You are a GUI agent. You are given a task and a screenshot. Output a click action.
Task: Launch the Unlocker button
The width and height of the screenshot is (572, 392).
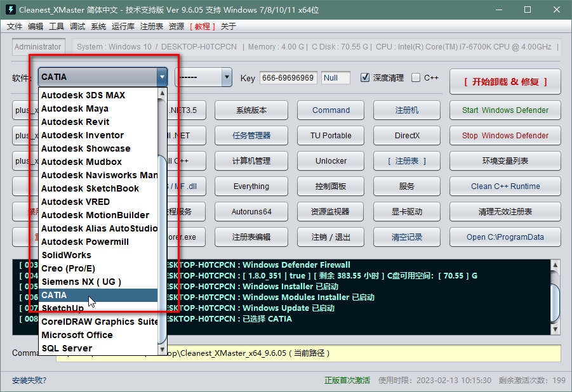point(331,161)
